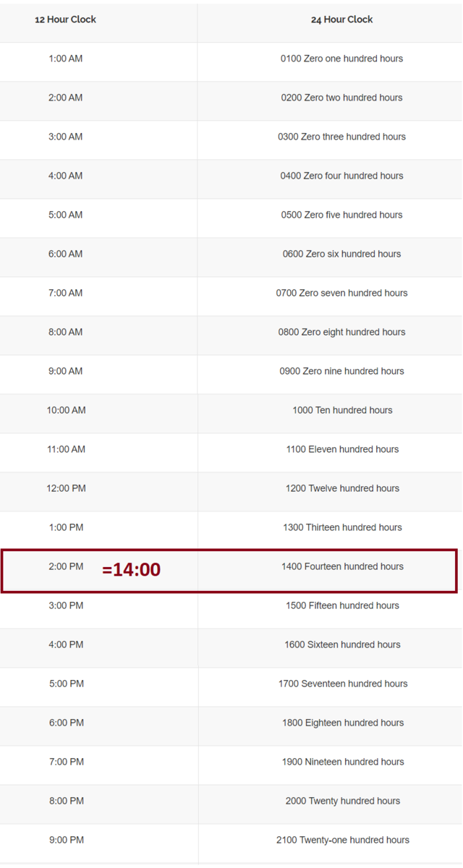
Task: Click the 11:00 AM cell
Action: pos(66,449)
